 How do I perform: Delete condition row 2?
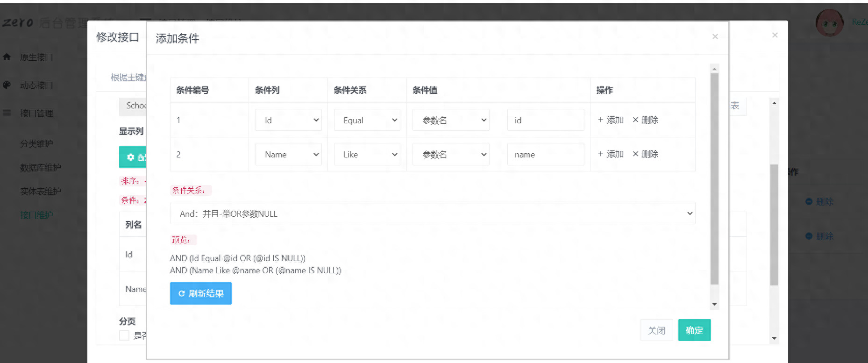645,154
